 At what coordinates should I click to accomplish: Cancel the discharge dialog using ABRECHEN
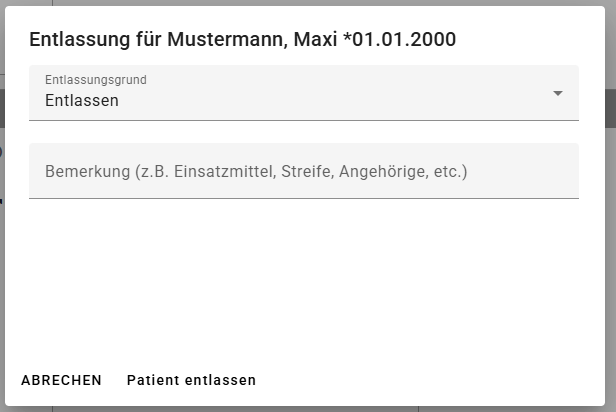(x=61, y=380)
